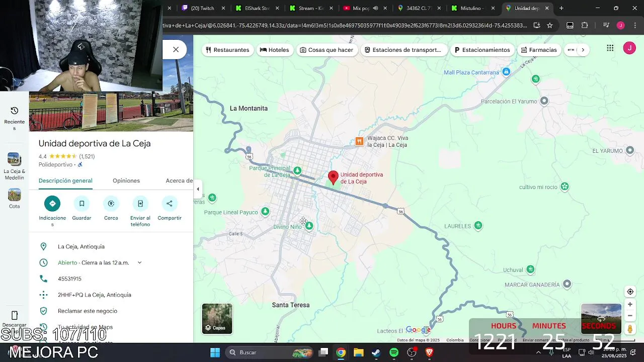Click the Uchuval marker
This screenshot has width=644, height=362.
530,269
